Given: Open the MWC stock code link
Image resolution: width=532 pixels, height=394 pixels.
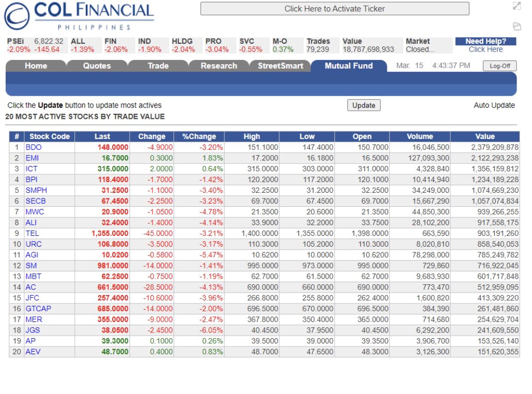Looking at the screenshot, I should click(35, 212).
